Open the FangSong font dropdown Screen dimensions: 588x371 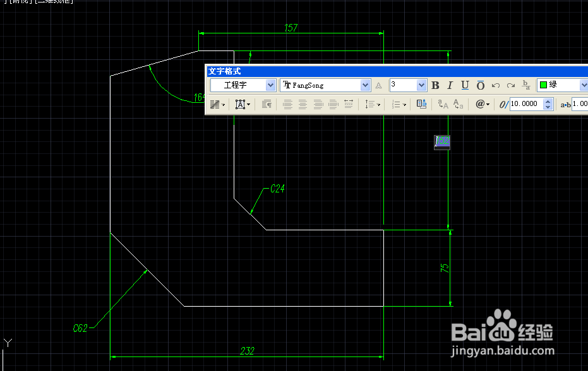[x=365, y=85]
